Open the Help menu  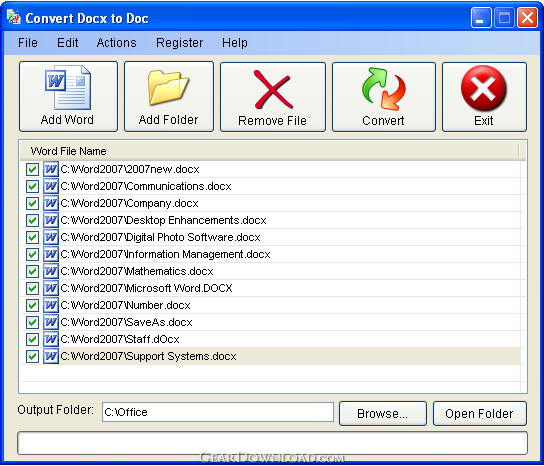click(x=235, y=43)
